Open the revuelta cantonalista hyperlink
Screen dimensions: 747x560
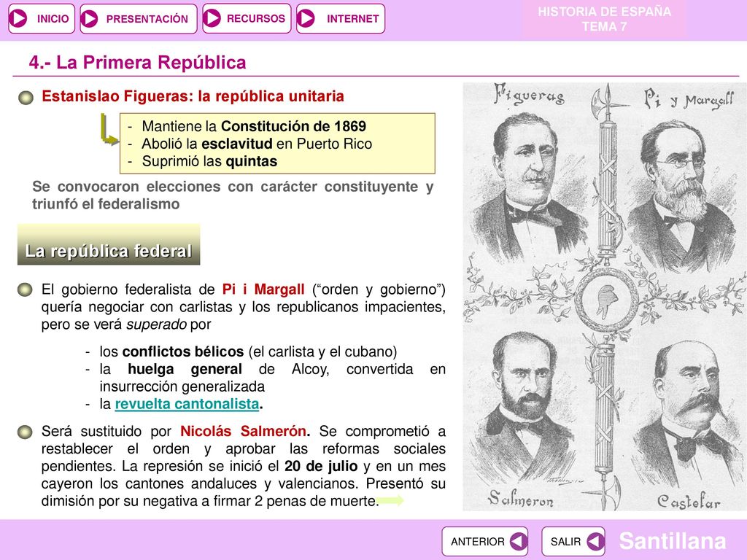(x=187, y=404)
